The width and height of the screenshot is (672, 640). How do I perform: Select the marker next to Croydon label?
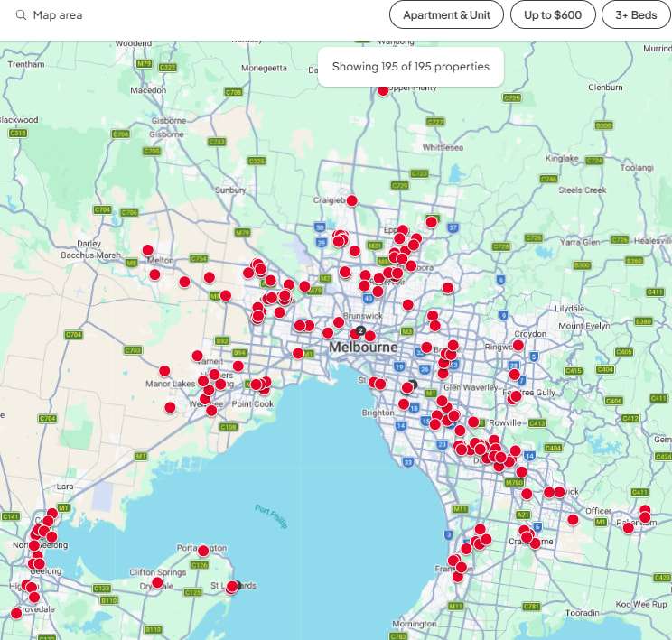518,345
